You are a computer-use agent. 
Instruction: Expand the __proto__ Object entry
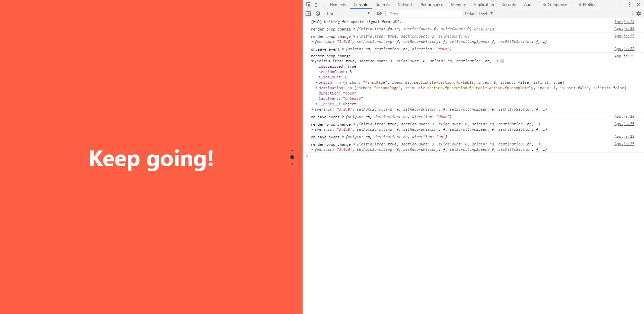(316, 104)
